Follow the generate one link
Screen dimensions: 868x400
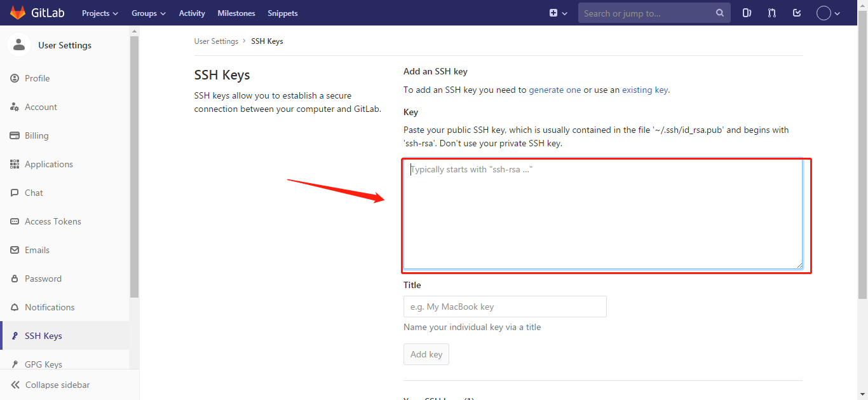coord(555,90)
